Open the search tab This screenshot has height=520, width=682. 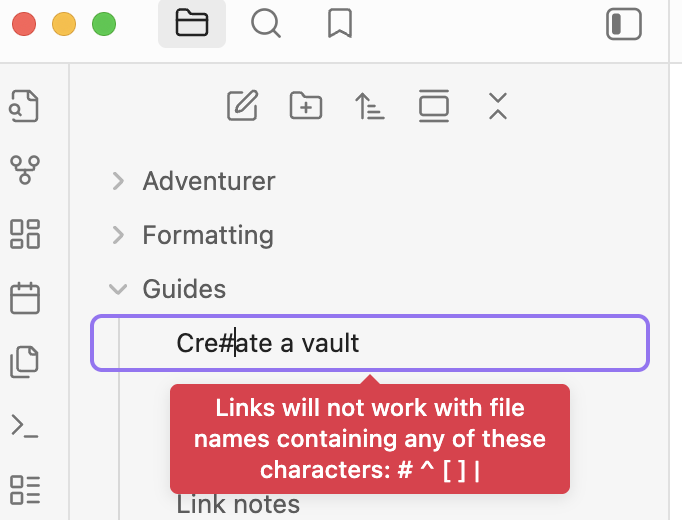[265, 24]
